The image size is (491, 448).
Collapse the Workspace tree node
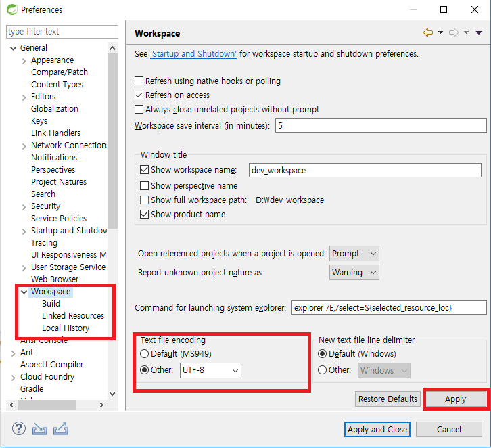pos(24,292)
